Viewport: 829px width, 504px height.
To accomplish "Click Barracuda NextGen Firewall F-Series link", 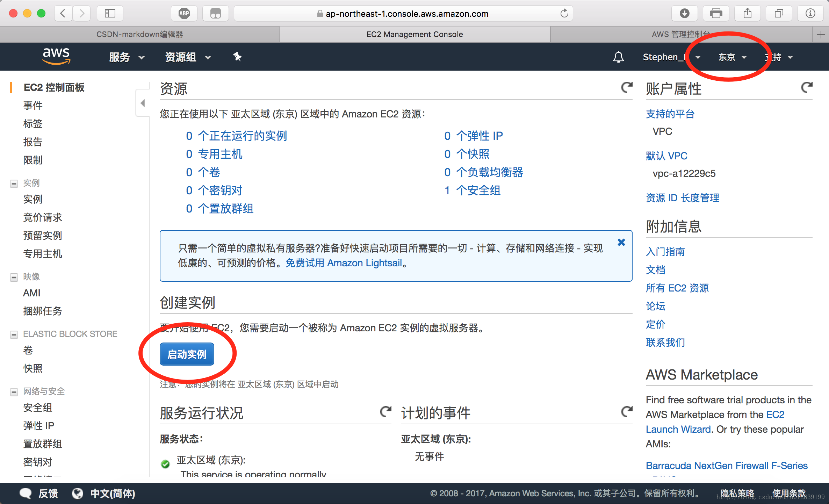I will click(727, 466).
